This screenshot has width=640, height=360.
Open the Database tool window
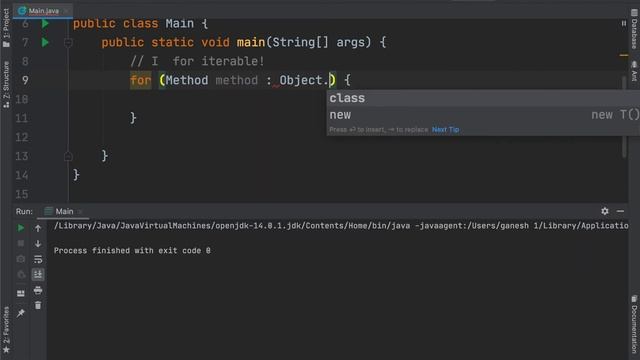pos(634,29)
